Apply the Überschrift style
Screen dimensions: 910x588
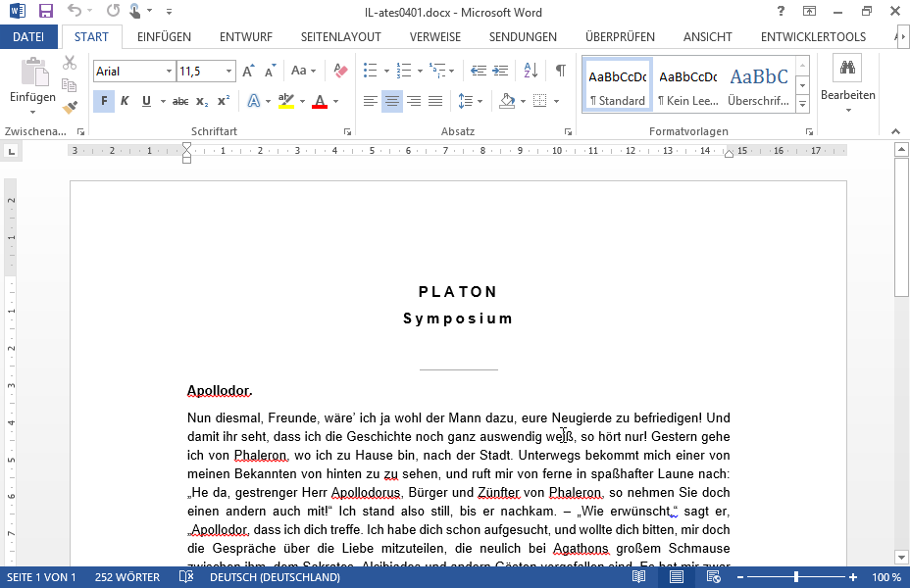coord(759,84)
